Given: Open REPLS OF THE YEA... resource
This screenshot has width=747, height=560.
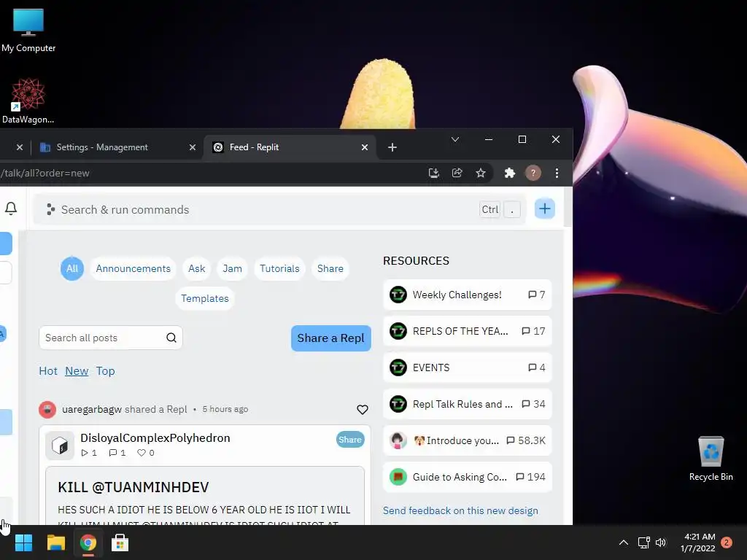Looking at the screenshot, I should (x=468, y=331).
